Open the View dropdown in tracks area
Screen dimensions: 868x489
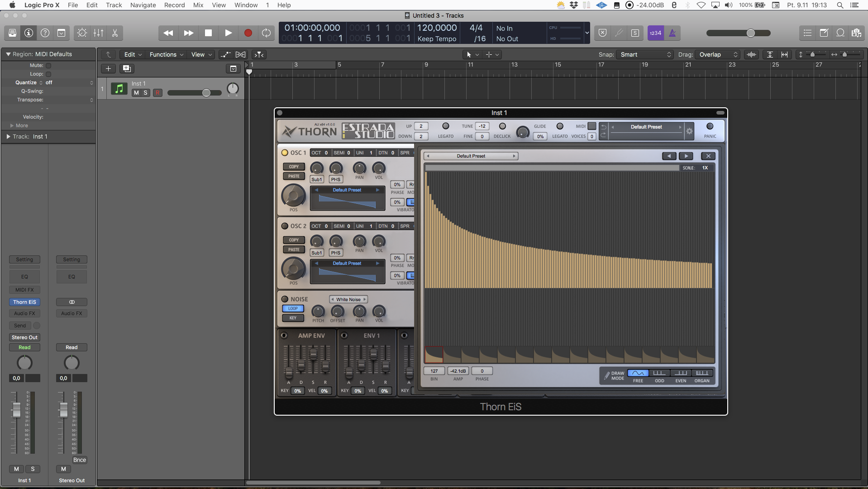click(x=201, y=55)
